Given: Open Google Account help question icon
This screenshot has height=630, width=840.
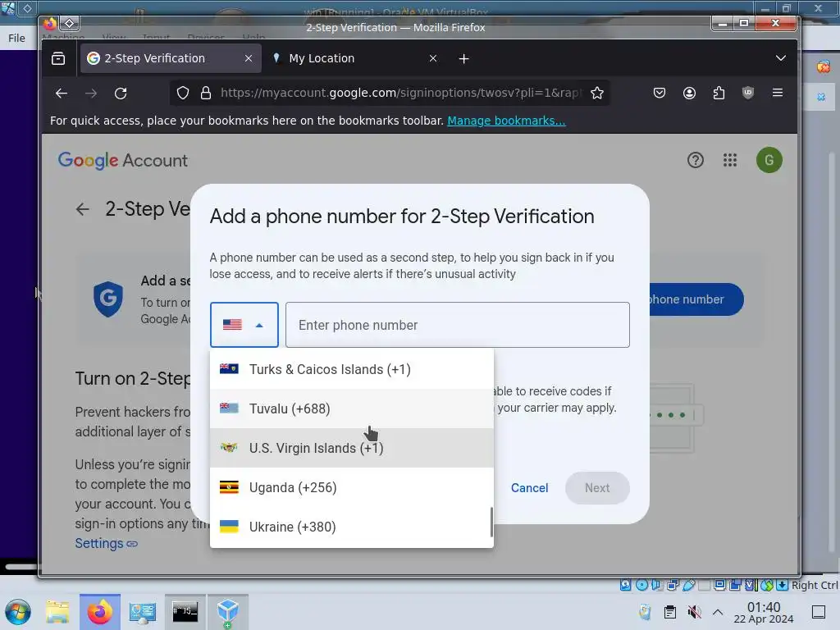Looking at the screenshot, I should [x=696, y=160].
